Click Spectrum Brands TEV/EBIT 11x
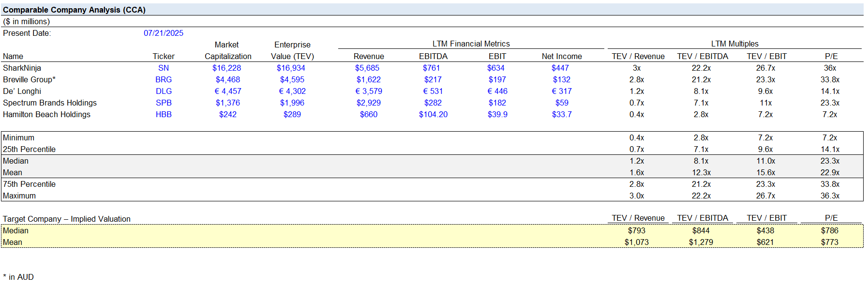The image size is (868, 288). tap(766, 103)
